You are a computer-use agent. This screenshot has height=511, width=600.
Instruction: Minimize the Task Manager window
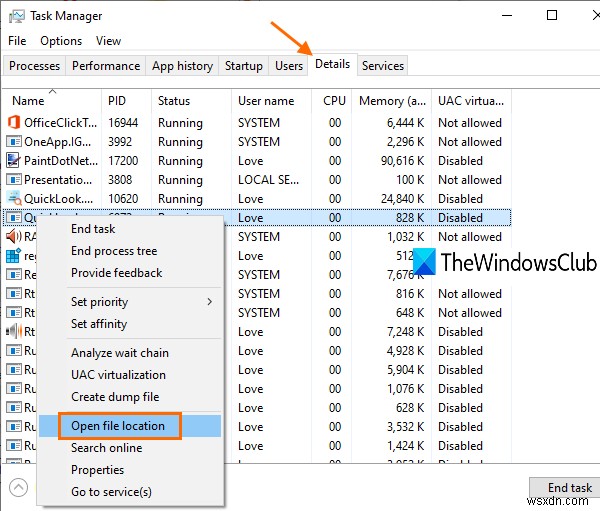pyautogui.click(x=507, y=15)
